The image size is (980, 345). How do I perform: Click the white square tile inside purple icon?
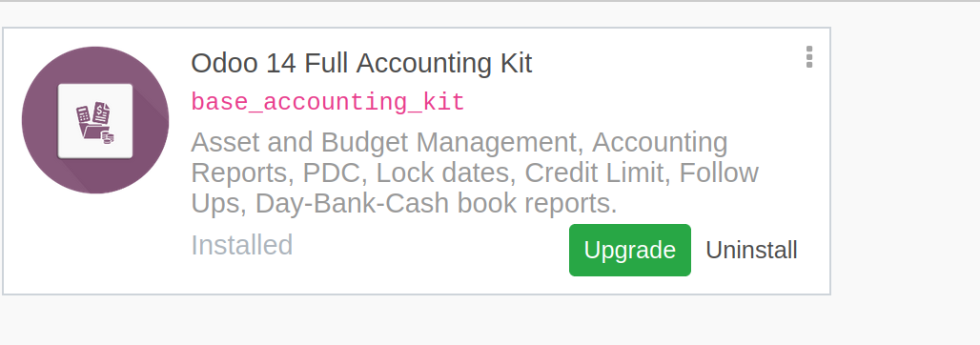tap(95, 121)
